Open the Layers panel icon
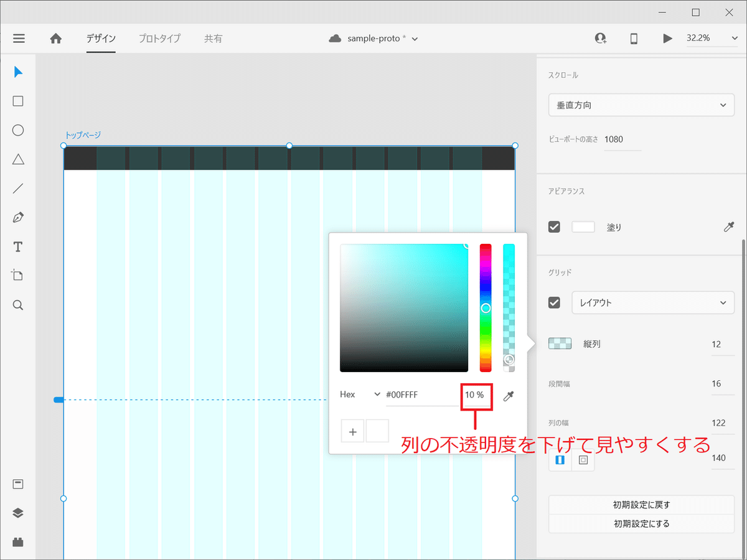 pyautogui.click(x=18, y=513)
